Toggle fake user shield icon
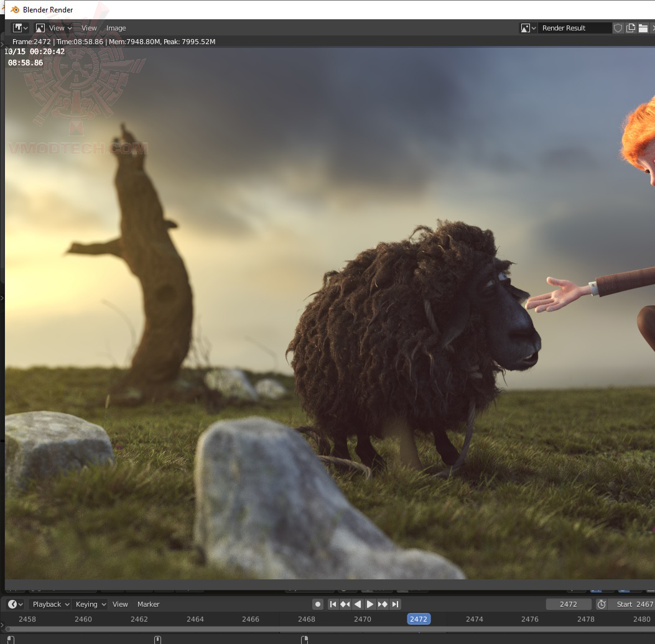Screen dimensions: 655x644 click(618, 28)
